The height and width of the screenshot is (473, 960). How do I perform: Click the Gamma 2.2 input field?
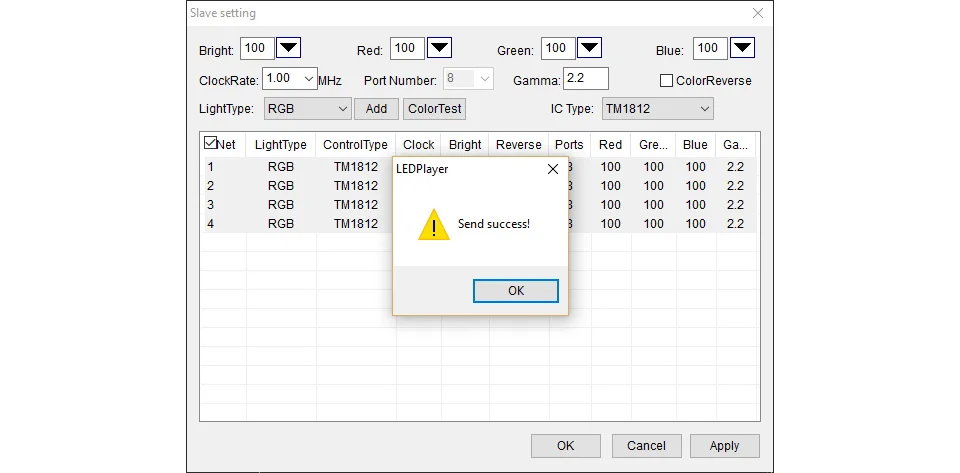click(586, 79)
